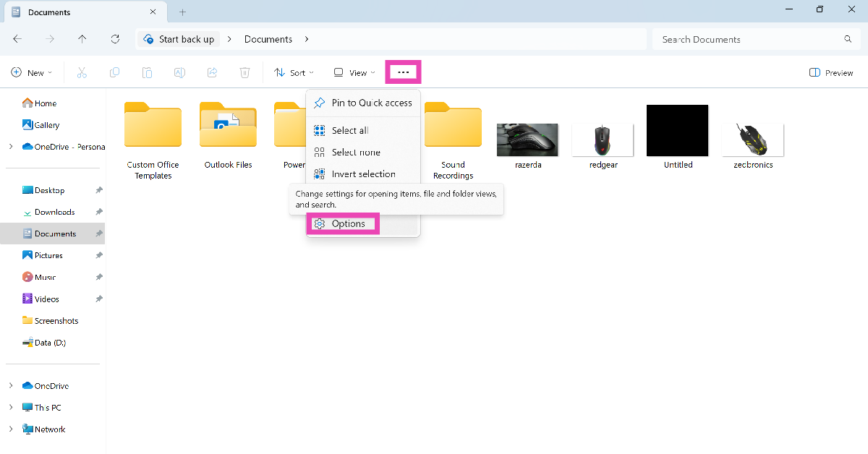Choose Select all from menu
The width and height of the screenshot is (868, 454).
click(x=349, y=131)
